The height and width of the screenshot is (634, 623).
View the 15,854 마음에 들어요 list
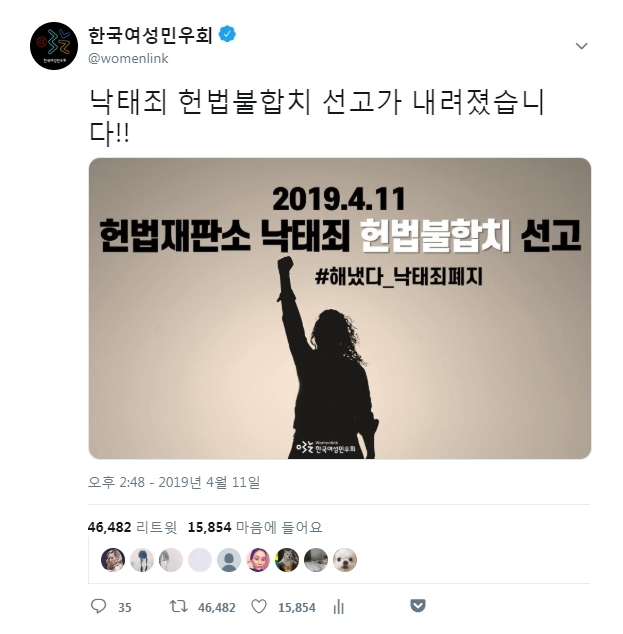tap(255, 527)
